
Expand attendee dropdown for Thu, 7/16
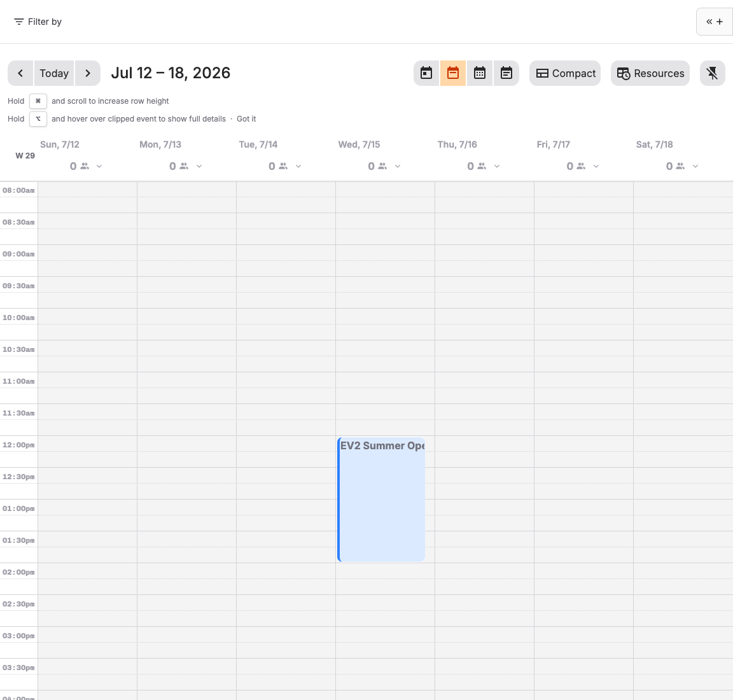497,166
